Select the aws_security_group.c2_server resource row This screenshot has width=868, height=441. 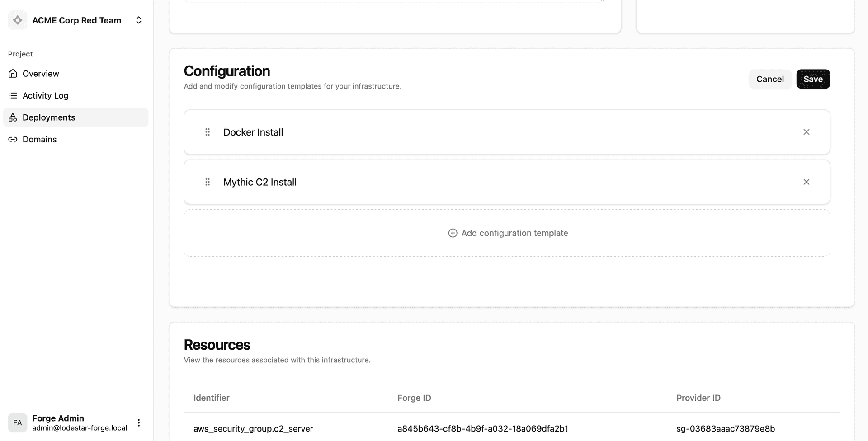point(253,428)
